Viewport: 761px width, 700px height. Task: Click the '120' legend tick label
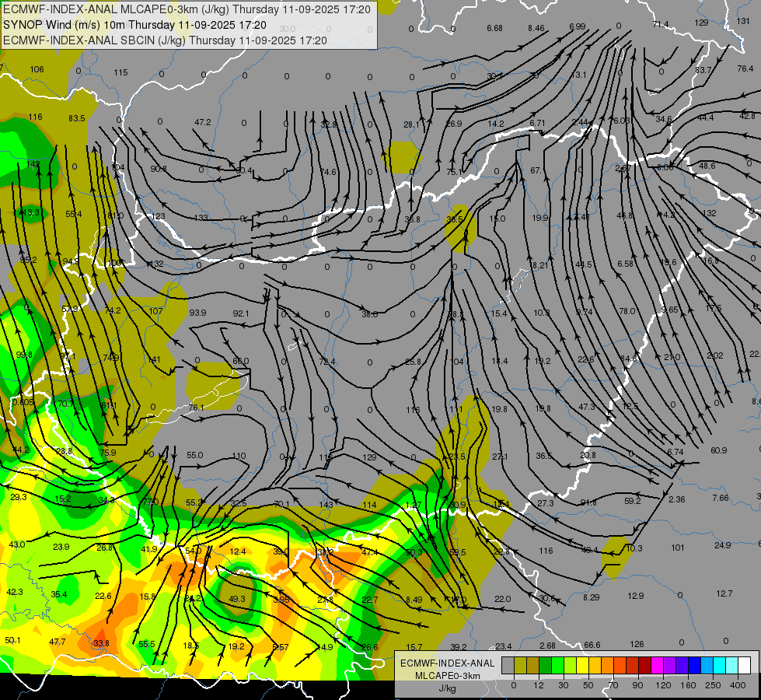pos(663,685)
